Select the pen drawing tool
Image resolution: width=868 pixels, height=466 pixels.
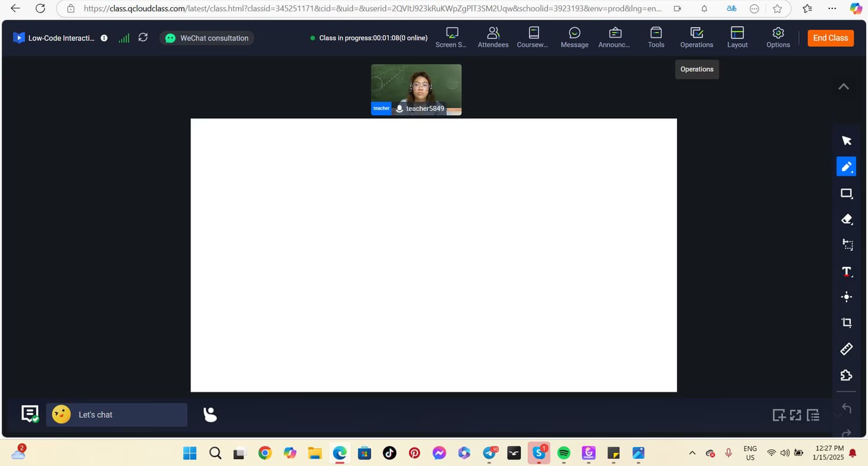(846, 167)
